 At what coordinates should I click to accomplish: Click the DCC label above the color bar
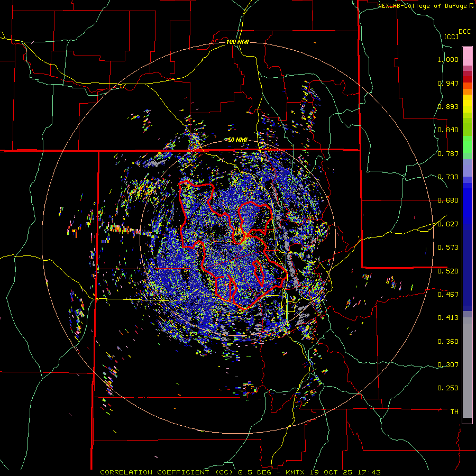464,32
